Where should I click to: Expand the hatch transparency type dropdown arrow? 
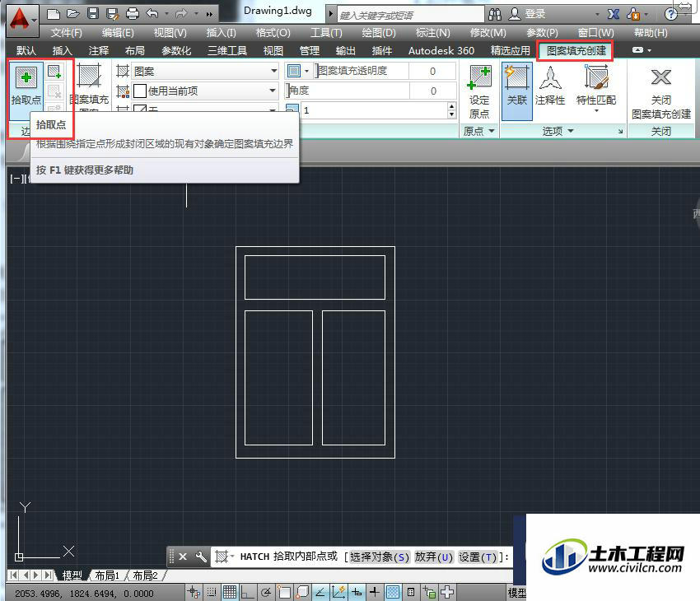coord(306,71)
